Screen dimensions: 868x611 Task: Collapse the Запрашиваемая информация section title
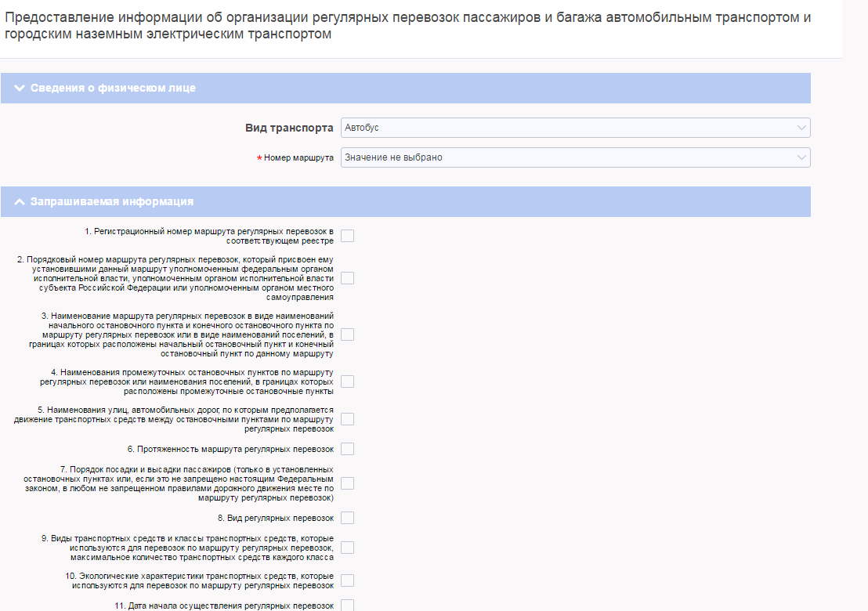coord(111,201)
